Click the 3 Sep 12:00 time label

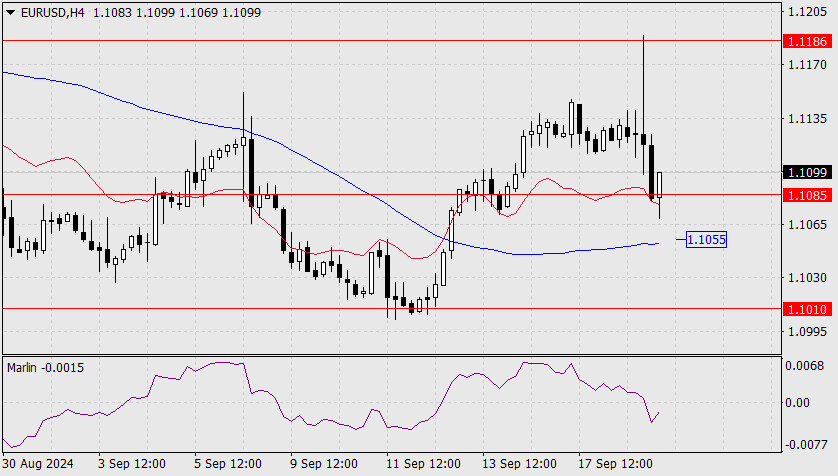click(x=131, y=464)
